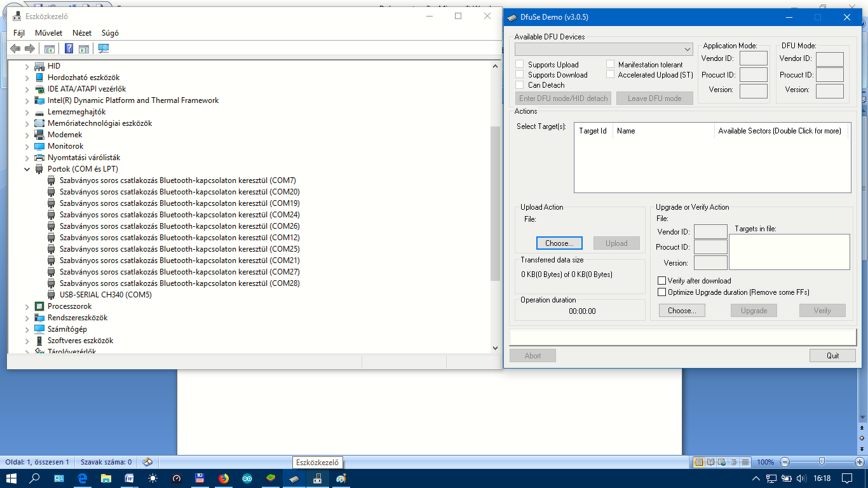Expand the Hordozható eszközök node

pyautogui.click(x=27, y=78)
